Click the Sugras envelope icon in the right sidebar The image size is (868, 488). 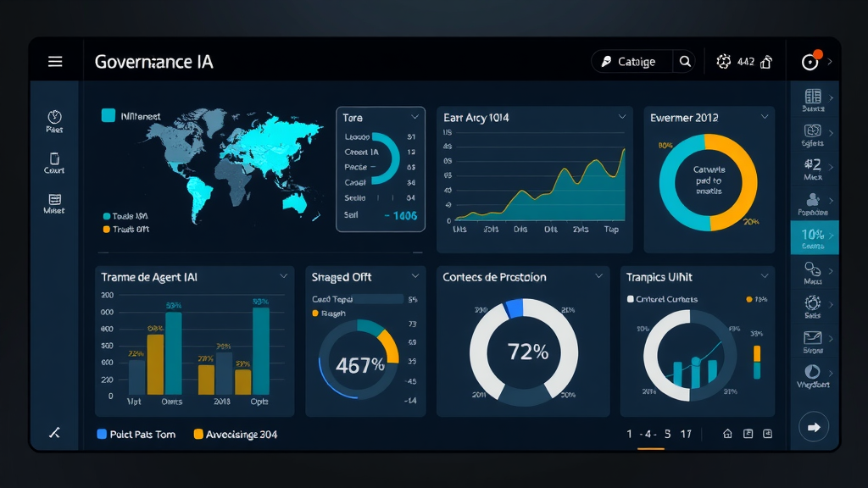(x=812, y=339)
